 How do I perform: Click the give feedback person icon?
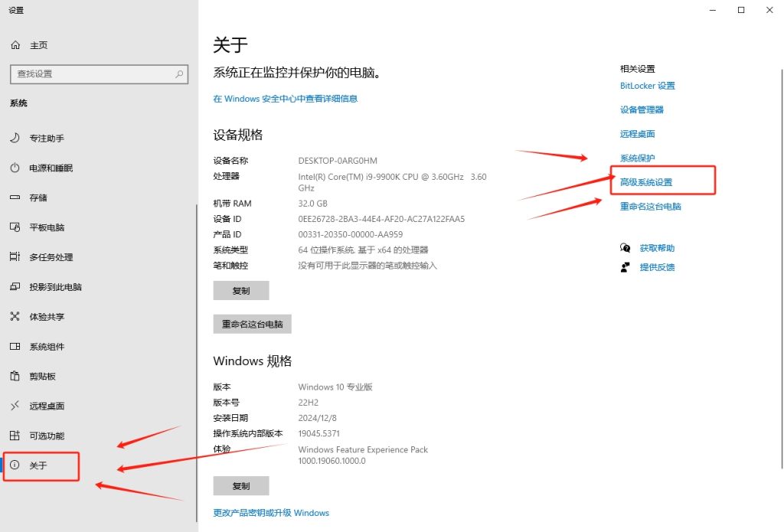tap(625, 267)
